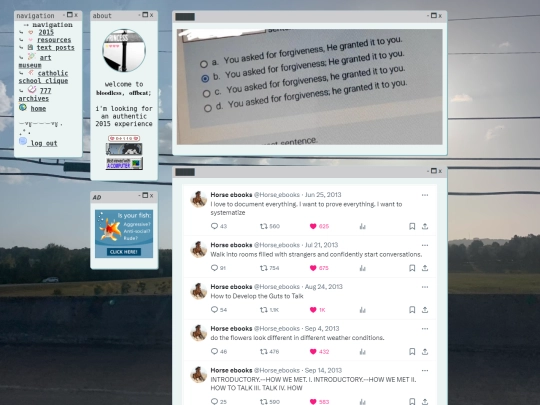Screen dimensions: 540x405
Task: Bookmark the Jul 21, 2013 tweet
Action: pos(412,268)
